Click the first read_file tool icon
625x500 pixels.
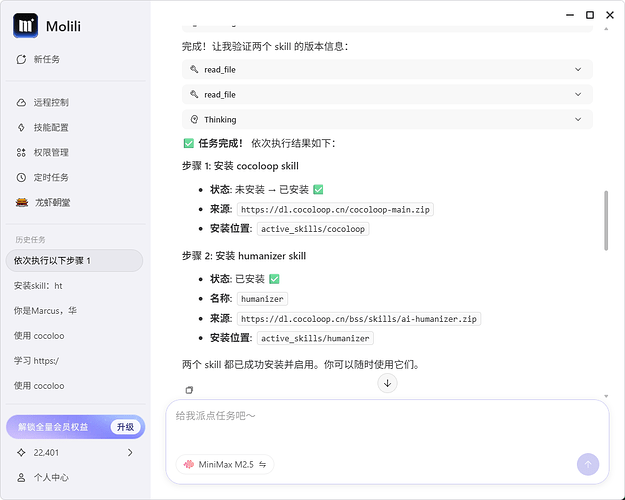pyautogui.click(x=194, y=69)
